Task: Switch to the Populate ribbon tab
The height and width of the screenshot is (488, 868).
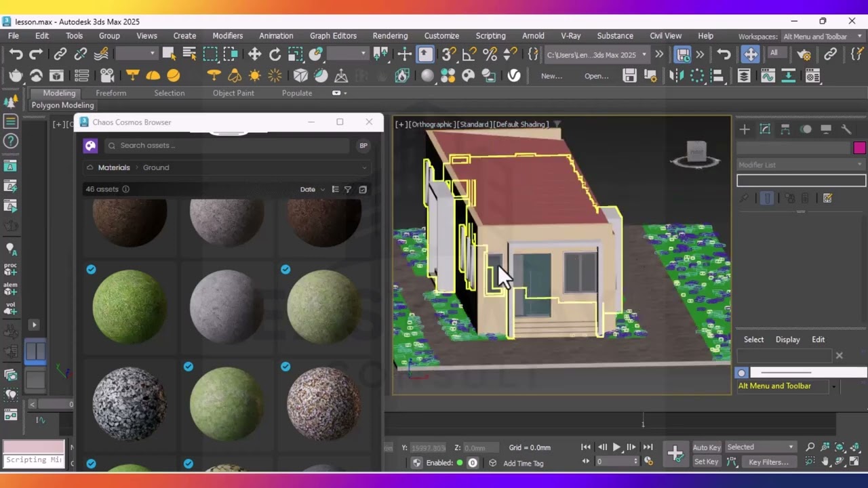Action: pyautogui.click(x=297, y=93)
